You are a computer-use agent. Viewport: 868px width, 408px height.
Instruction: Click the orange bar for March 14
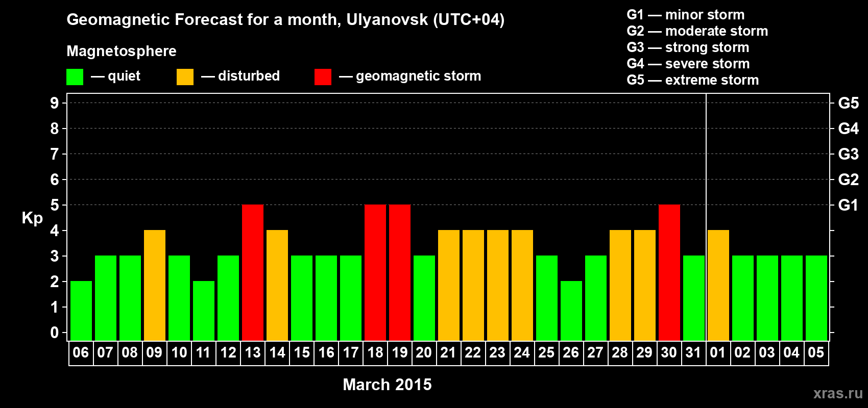[277, 286]
